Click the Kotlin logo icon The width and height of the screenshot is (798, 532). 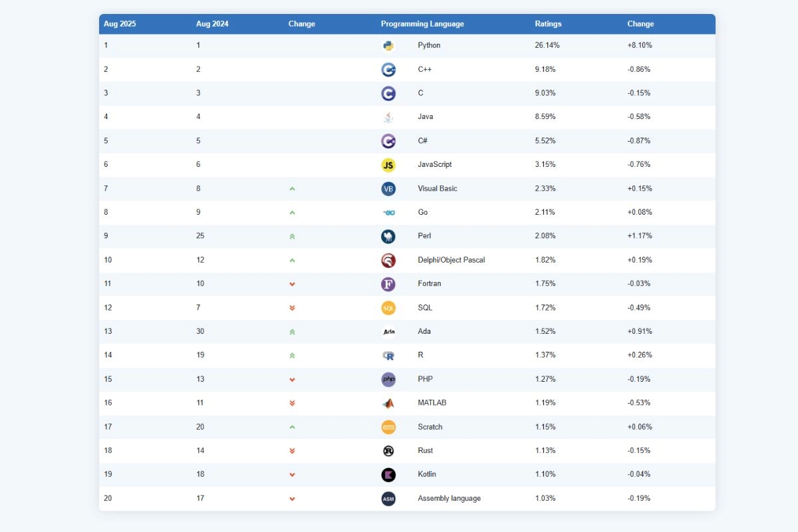388,475
